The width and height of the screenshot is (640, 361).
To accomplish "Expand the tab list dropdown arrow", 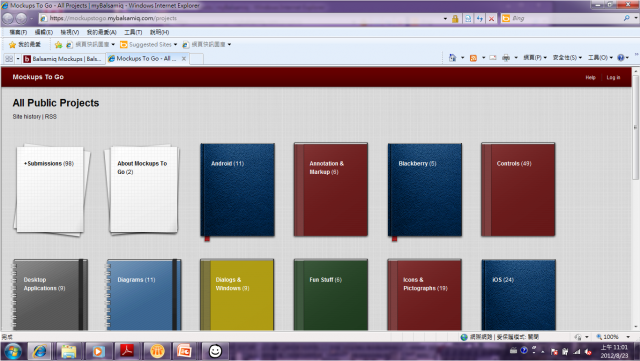I will [x=18, y=59].
